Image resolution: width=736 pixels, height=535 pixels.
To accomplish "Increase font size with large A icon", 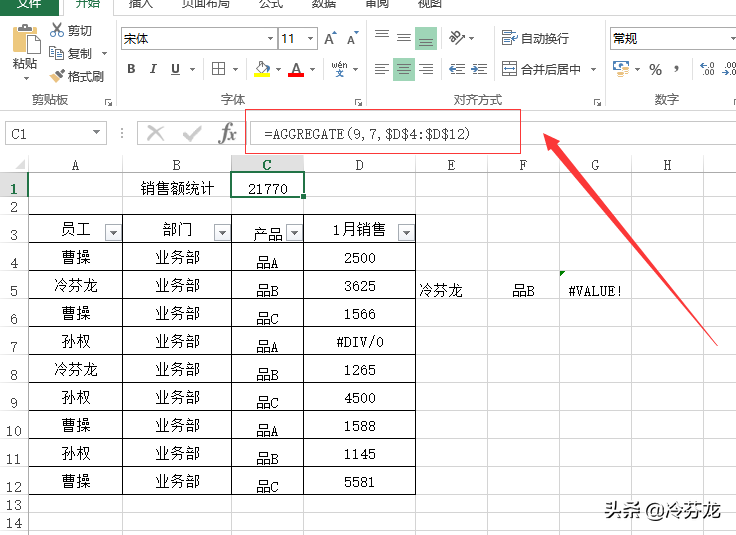I will tap(330, 38).
